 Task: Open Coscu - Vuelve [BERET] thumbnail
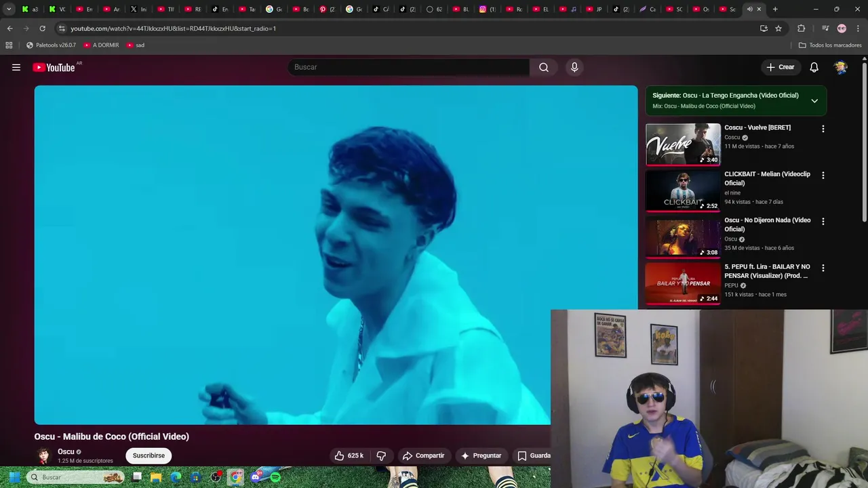(683, 144)
